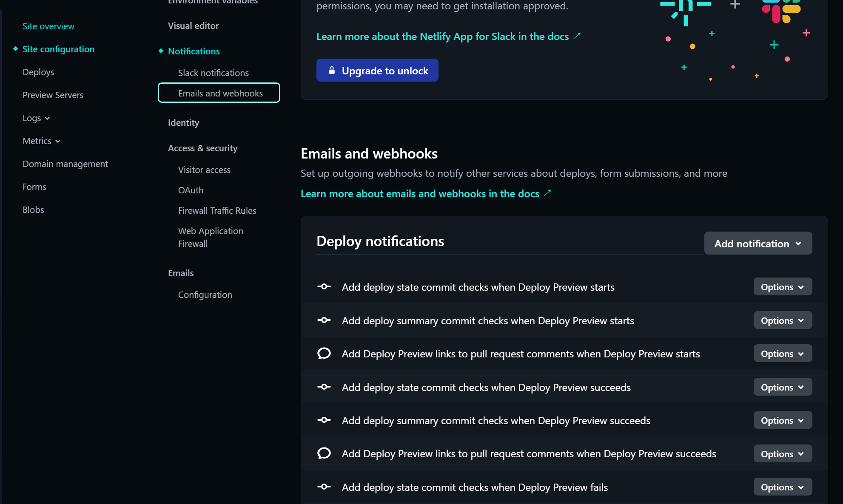The image size is (843, 504).
Task: Open Forms page
Action: pyautogui.click(x=34, y=187)
